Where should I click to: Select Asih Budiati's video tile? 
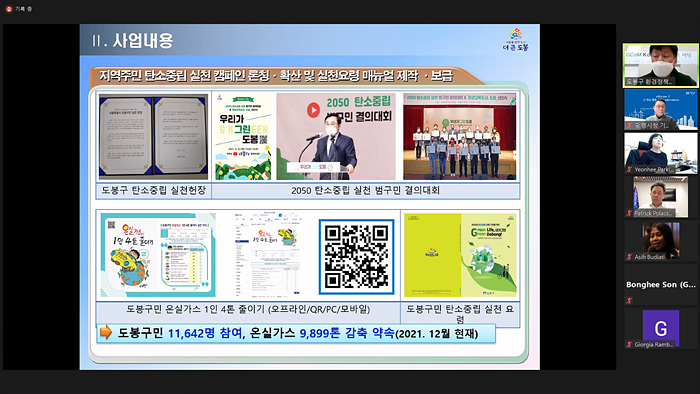pyautogui.click(x=661, y=241)
